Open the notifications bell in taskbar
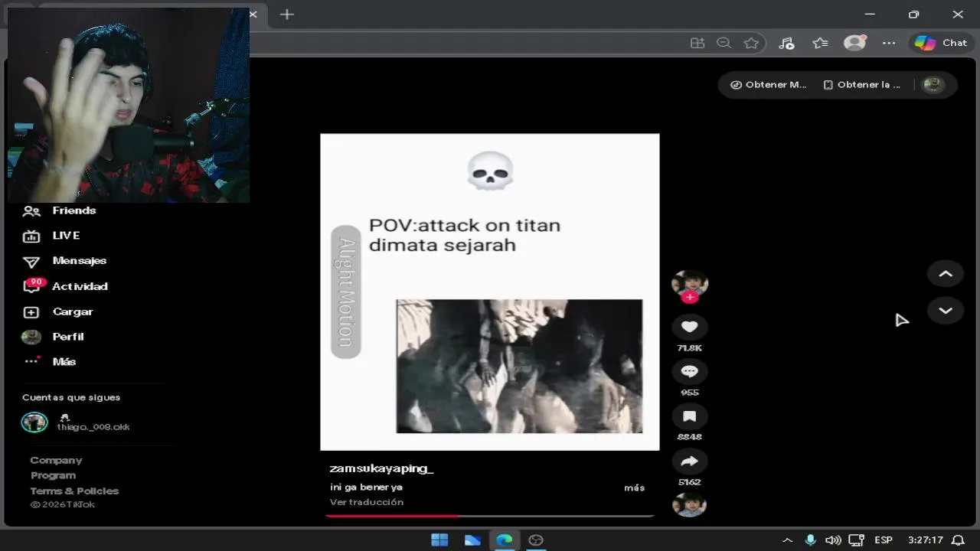 [x=958, y=540]
